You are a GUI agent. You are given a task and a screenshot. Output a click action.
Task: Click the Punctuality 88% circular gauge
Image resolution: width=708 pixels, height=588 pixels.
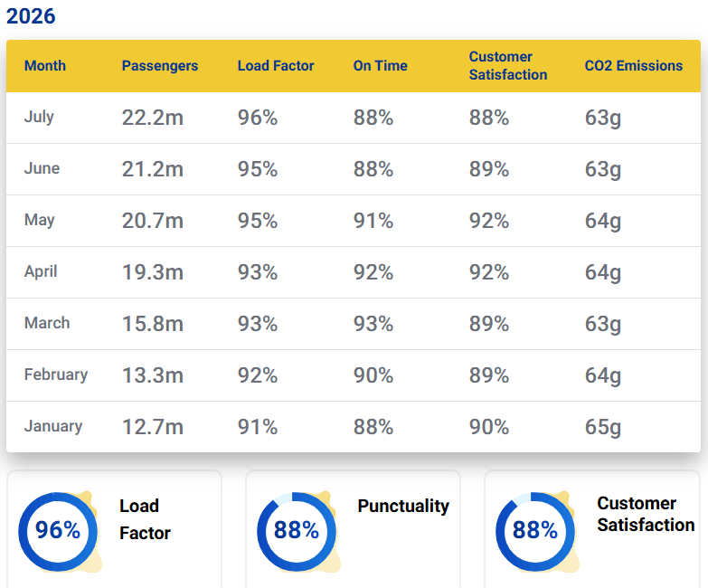pyautogui.click(x=297, y=532)
